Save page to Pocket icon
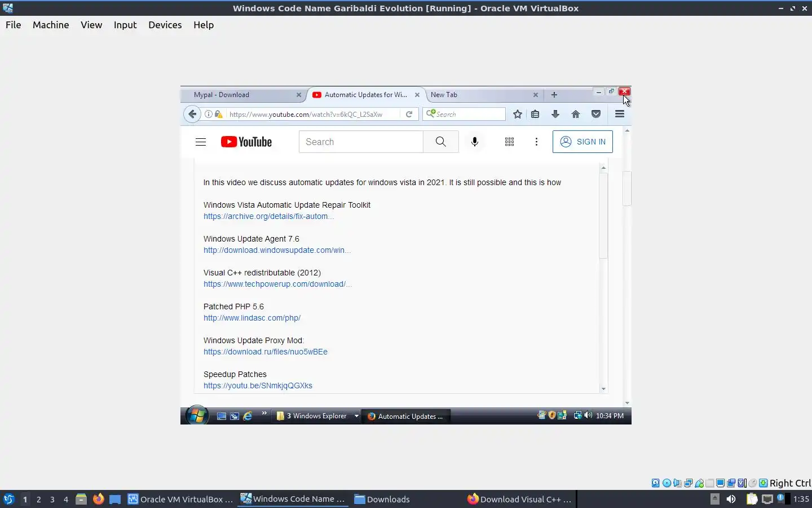Viewport: 812px width, 508px height. (x=596, y=114)
